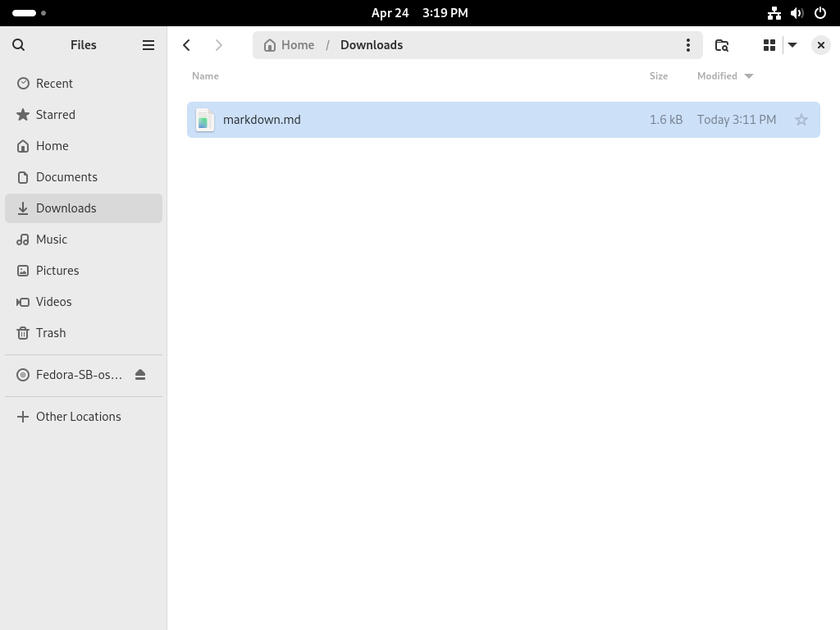Go to Home in the sidebar

pos(84,146)
